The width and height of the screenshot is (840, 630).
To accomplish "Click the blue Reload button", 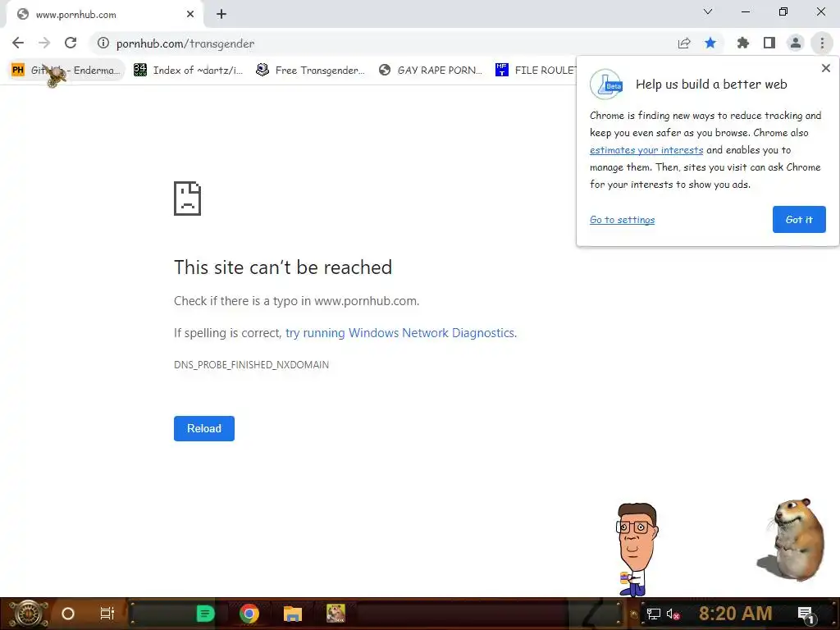I will click(204, 428).
